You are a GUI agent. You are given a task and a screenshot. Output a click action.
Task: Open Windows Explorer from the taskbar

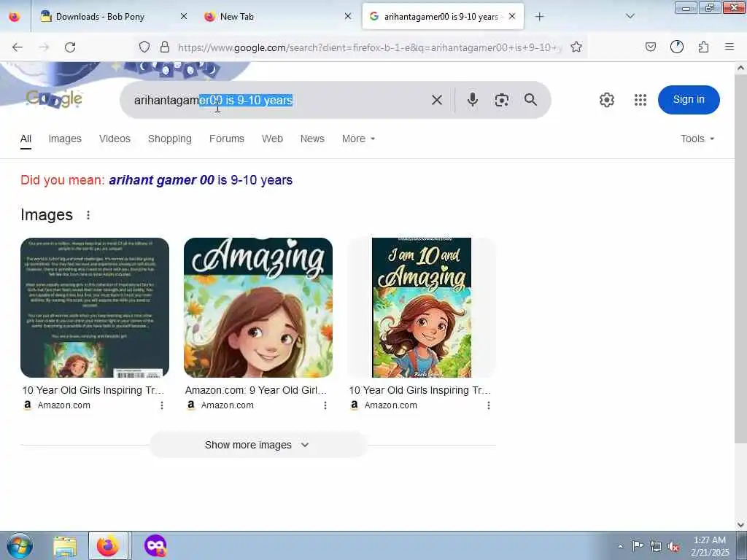65,545
